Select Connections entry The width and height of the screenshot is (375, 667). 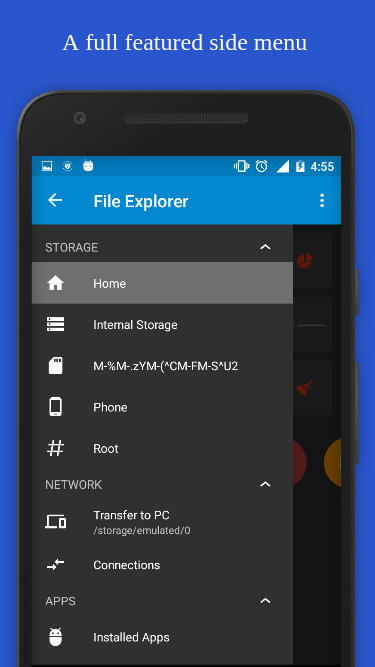(x=162, y=565)
